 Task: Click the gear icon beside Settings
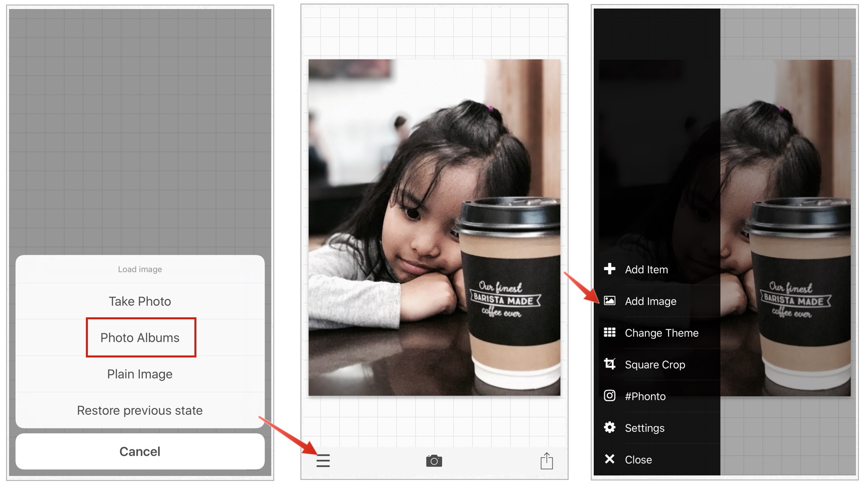[609, 427]
